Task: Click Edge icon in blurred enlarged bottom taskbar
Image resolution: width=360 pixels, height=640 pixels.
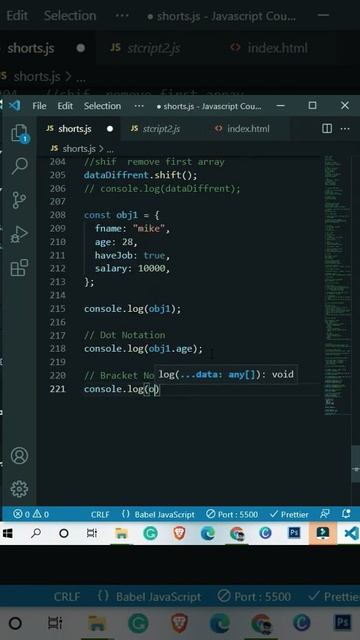Action: (x=220, y=623)
